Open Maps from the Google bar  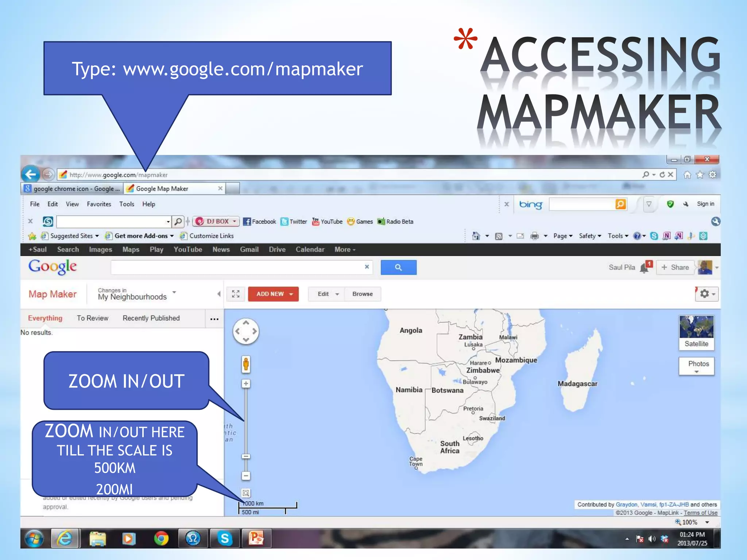click(131, 250)
